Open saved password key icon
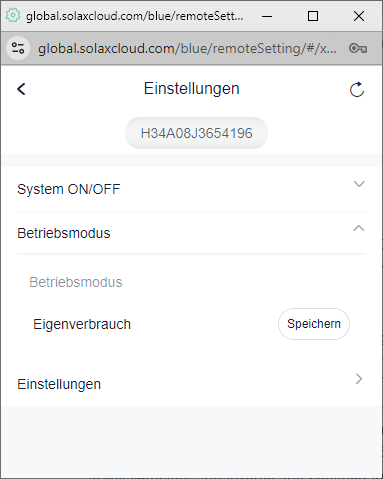 pyautogui.click(x=358, y=49)
